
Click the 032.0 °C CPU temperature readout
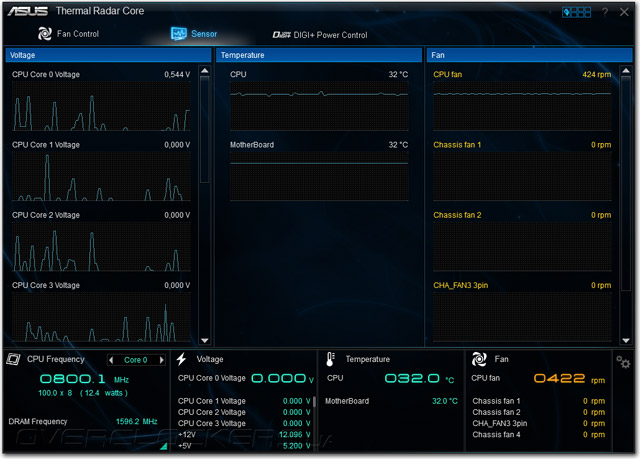(x=419, y=379)
